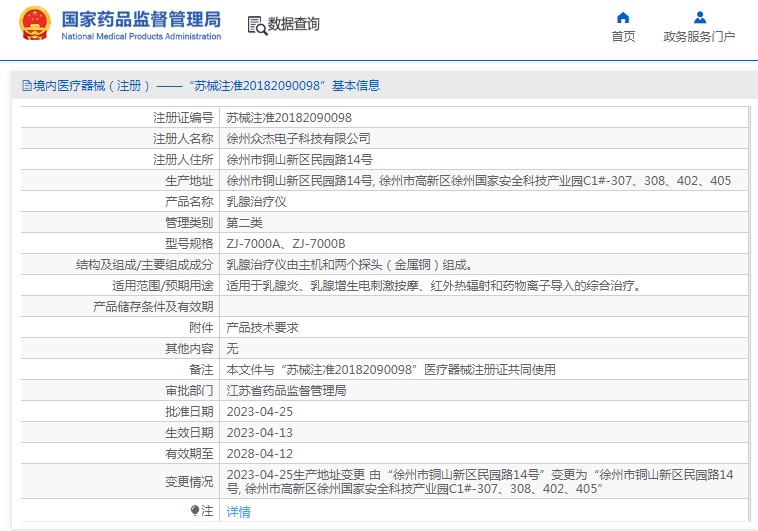Click the 政务服务门户 user icon
This screenshot has width=758, height=531.
pos(700,18)
